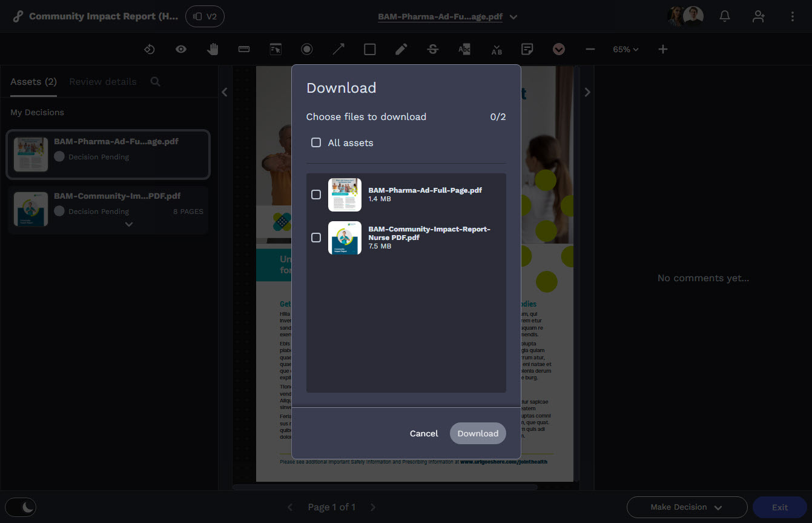Select the Arrow annotation tool

[338, 49]
